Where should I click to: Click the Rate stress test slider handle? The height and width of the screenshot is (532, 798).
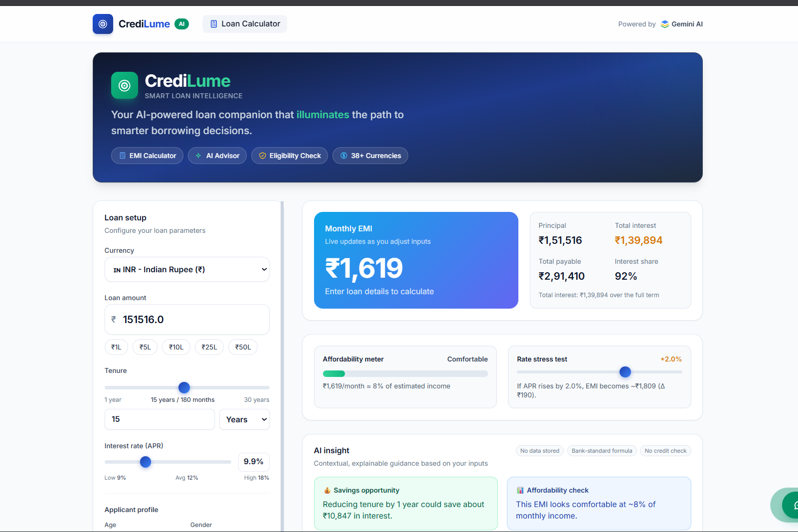[625, 372]
